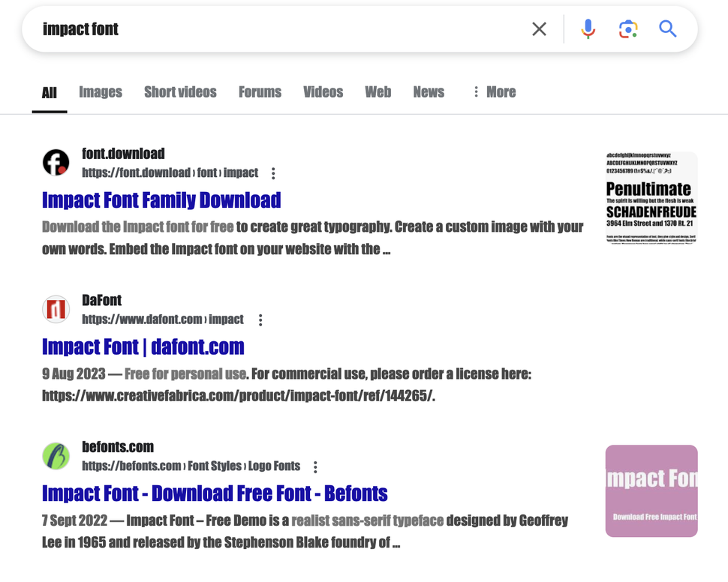This screenshot has height=582, width=728.
Task: Click the DaFont site favicon
Action: (56, 309)
